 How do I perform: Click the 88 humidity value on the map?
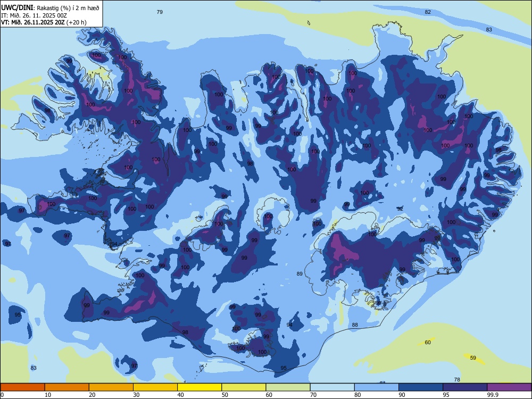355,325
